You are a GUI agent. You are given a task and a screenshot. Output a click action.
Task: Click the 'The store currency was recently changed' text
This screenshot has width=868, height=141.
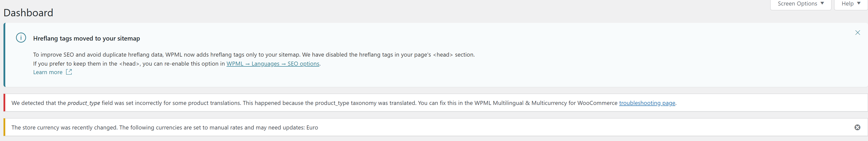coord(64,127)
